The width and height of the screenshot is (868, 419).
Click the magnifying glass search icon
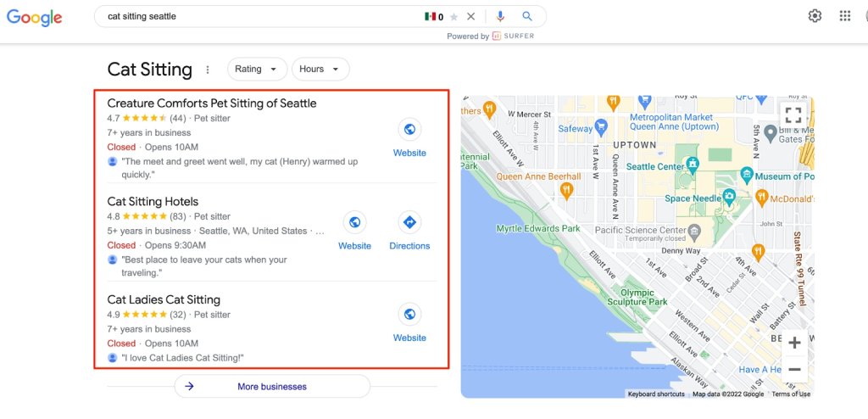(x=527, y=17)
